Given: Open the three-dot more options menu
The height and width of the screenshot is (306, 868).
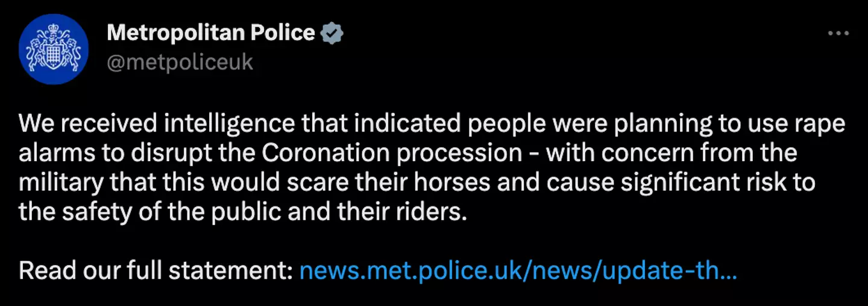Looking at the screenshot, I should click(838, 34).
